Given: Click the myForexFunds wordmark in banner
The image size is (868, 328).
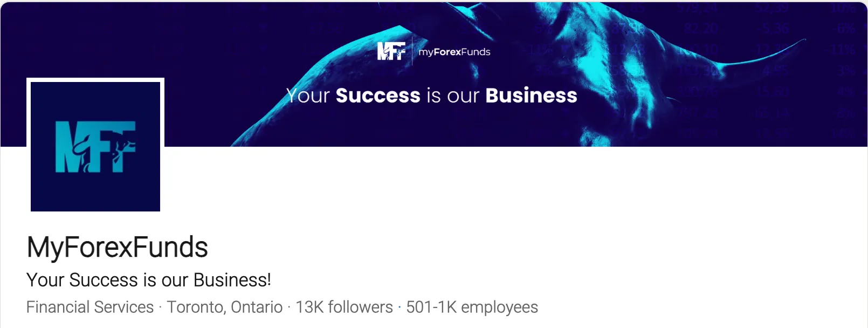Looking at the screenshot, I should pos(454,52).
